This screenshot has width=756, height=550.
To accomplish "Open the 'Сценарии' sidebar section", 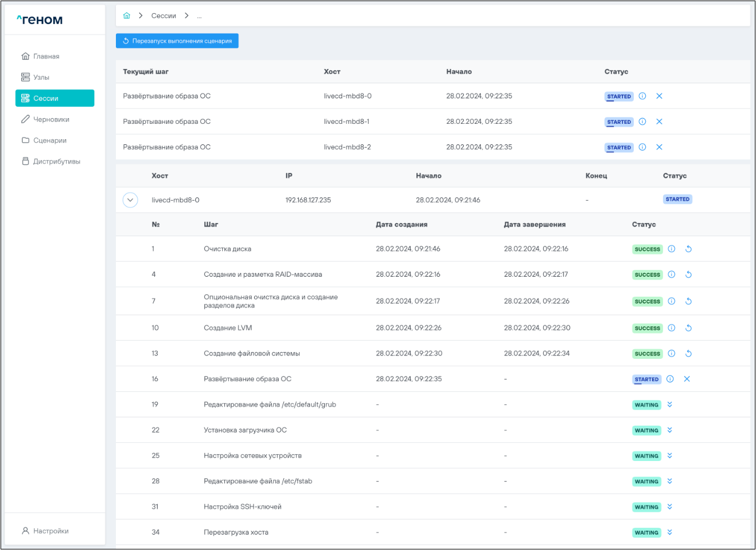I will 50,140.
